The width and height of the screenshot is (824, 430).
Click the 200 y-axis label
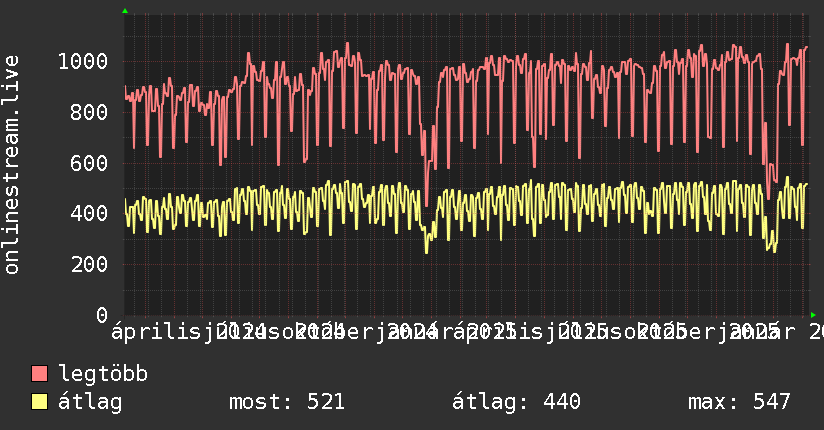click(x=89, y=264)
